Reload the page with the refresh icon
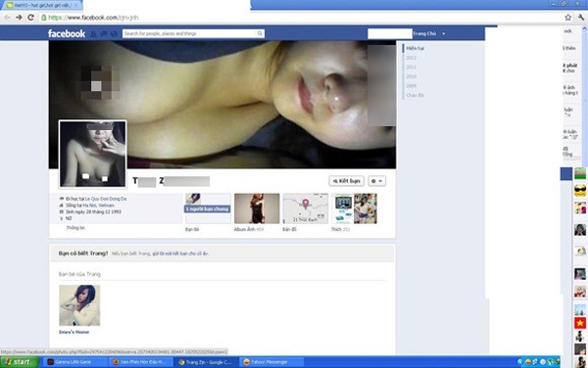This screenshot has height=368, width=588. coord(30,18)
